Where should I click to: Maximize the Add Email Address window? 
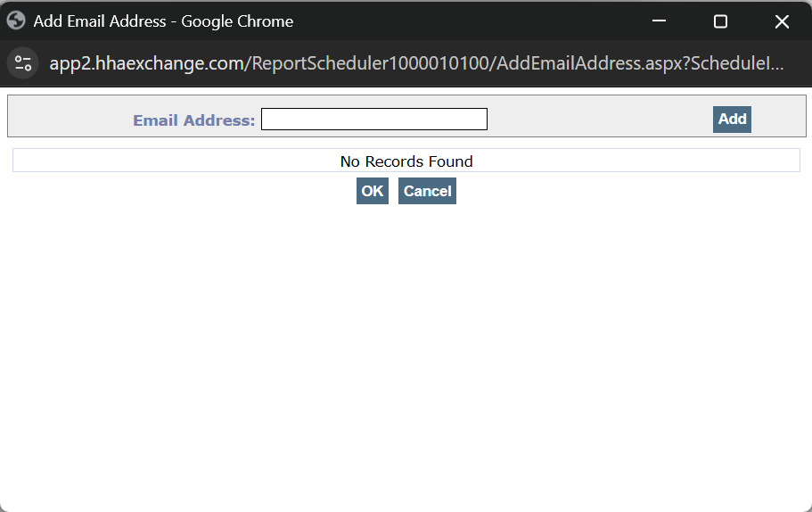(x=720, y=21)
